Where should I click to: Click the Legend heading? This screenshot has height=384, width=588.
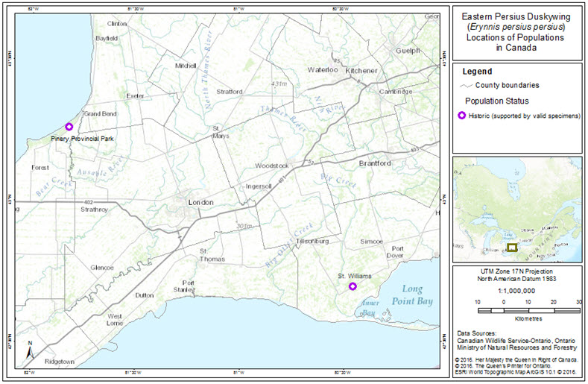point(478,72)
